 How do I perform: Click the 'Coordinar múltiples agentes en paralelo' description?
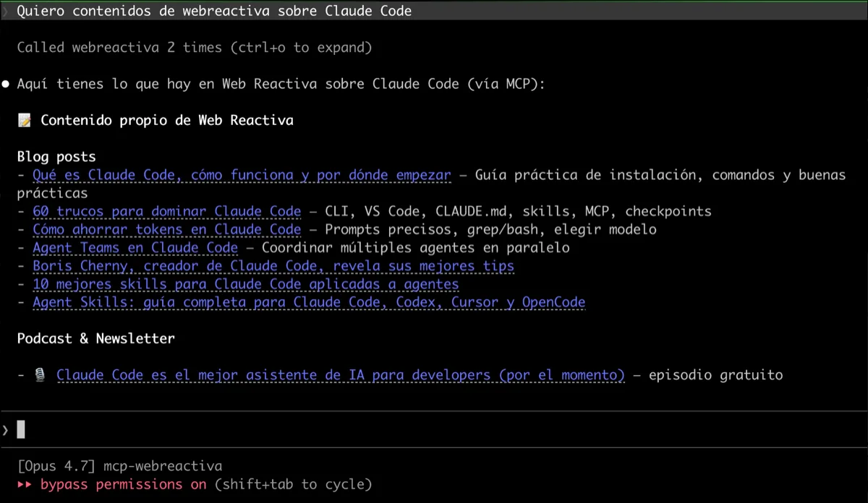[x=416, y=247]
